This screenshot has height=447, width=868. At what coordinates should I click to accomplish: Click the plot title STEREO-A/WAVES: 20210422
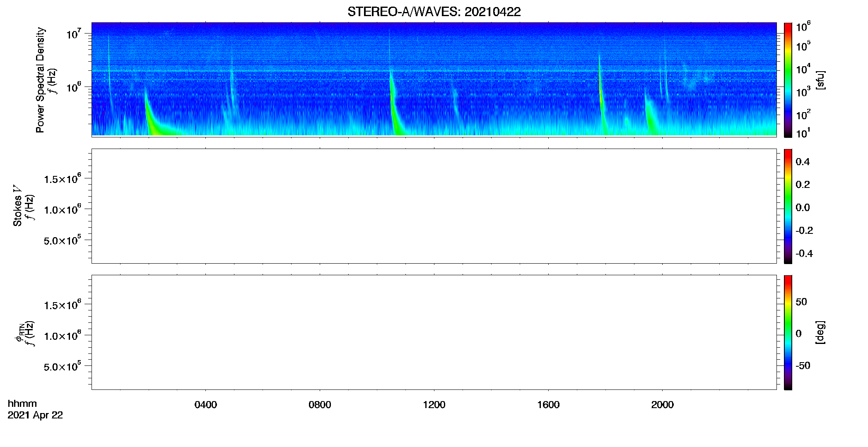click(x=434, y=12)
